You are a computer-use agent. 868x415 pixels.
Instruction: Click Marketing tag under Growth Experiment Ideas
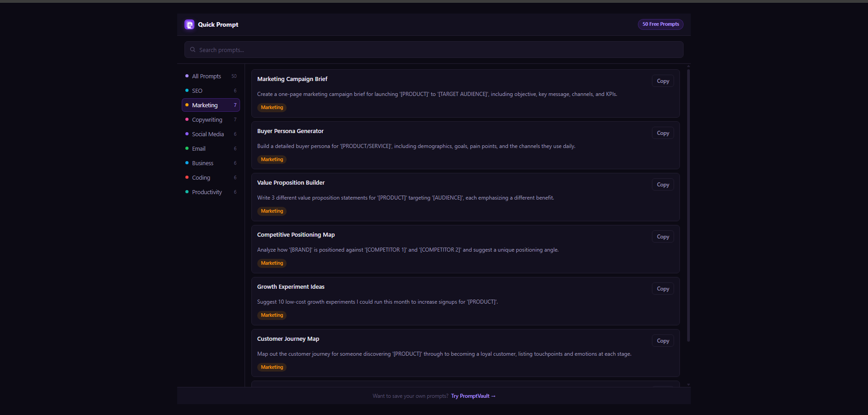[x=272, y=315]
